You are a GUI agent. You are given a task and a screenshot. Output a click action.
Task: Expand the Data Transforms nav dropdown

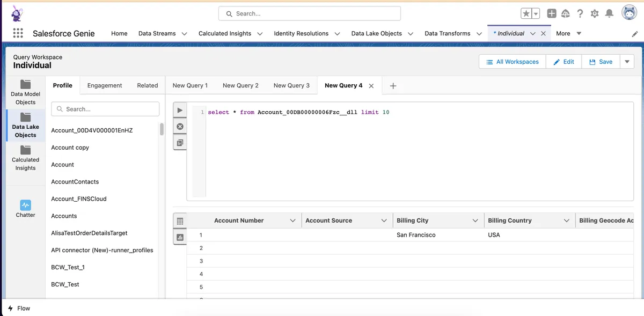(x=479, y=33)
